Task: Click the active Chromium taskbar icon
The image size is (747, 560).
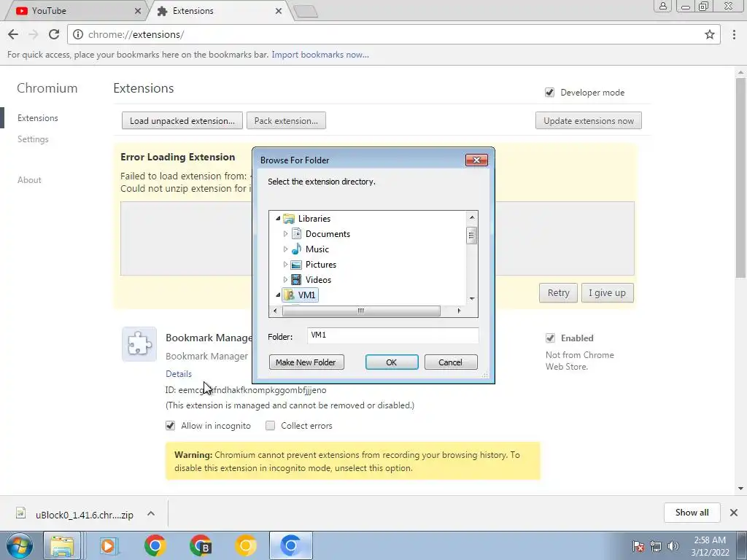Action: [291, 545]
